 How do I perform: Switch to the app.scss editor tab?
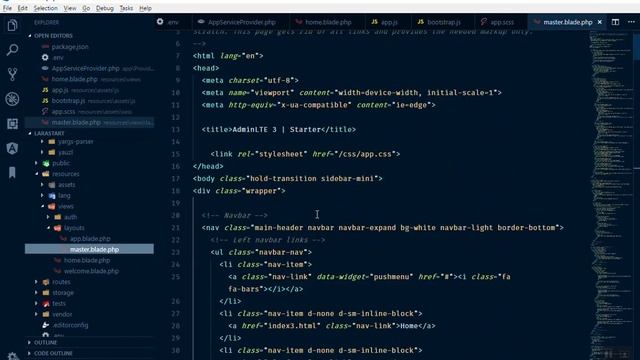coord(500,22)
